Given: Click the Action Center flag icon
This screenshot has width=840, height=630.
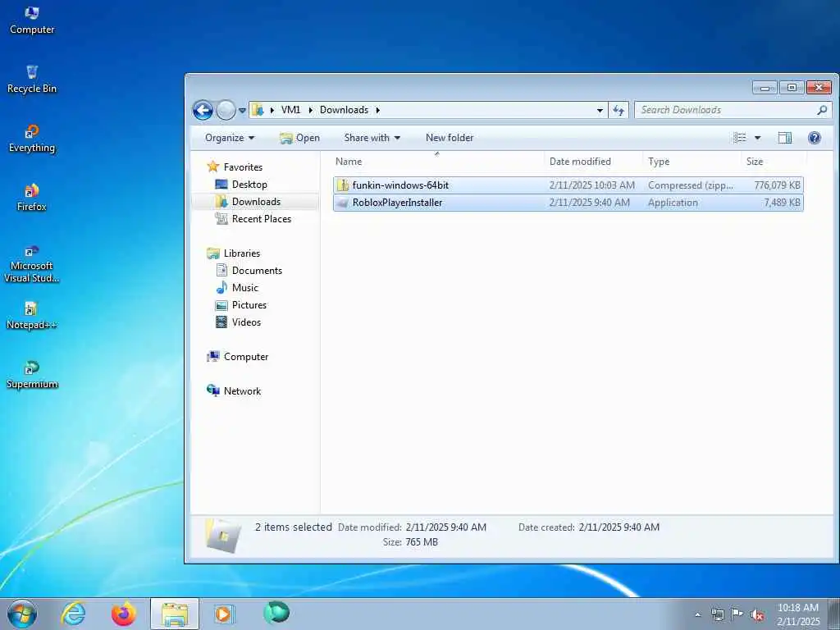Looking at the screenshot, I should (737, 614).
